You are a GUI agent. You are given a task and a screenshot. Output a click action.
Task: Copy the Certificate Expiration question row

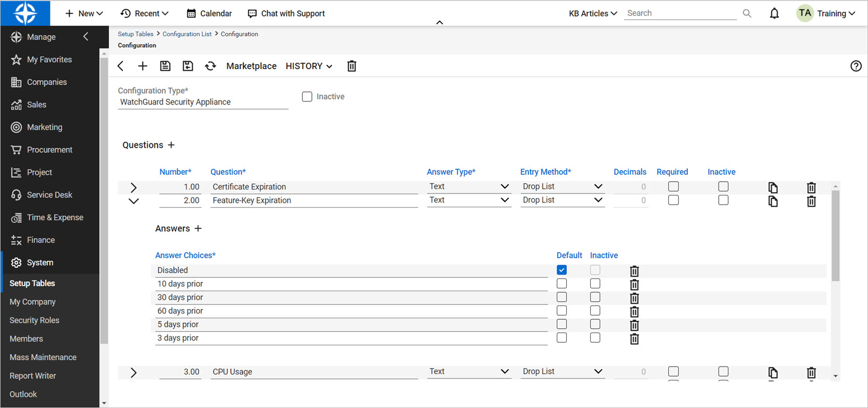pos(773,188)
